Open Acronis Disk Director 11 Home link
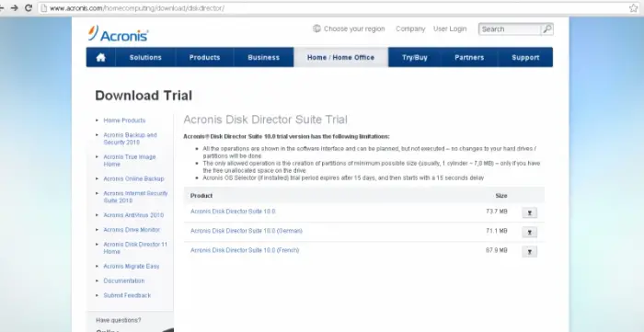 click(135, 248)
